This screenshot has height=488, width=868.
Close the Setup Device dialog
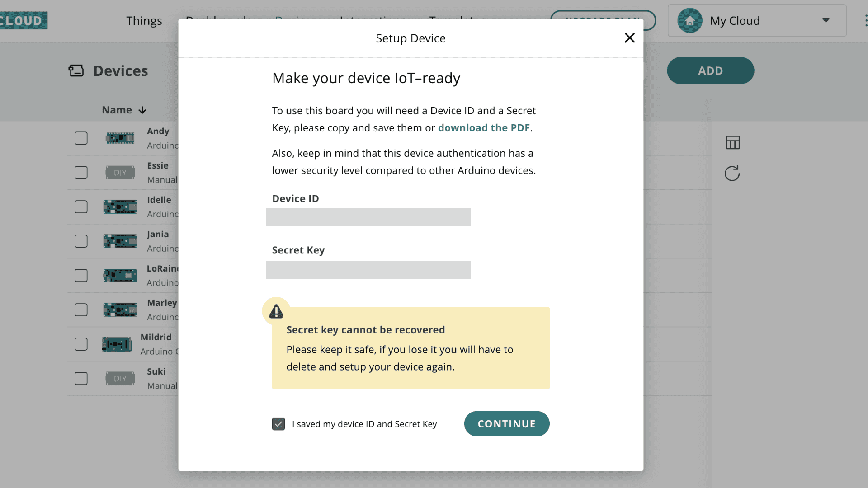[x=629, y=38]
